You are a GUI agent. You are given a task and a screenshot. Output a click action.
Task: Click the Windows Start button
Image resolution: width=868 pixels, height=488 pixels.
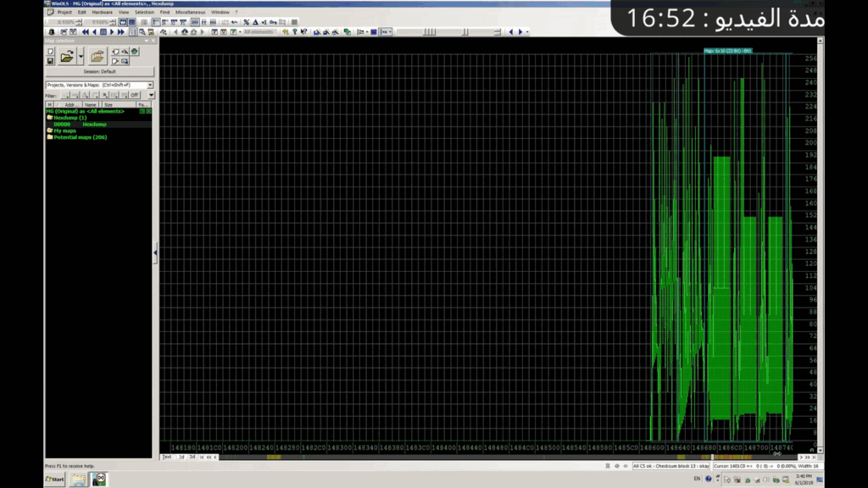(55, 480)
